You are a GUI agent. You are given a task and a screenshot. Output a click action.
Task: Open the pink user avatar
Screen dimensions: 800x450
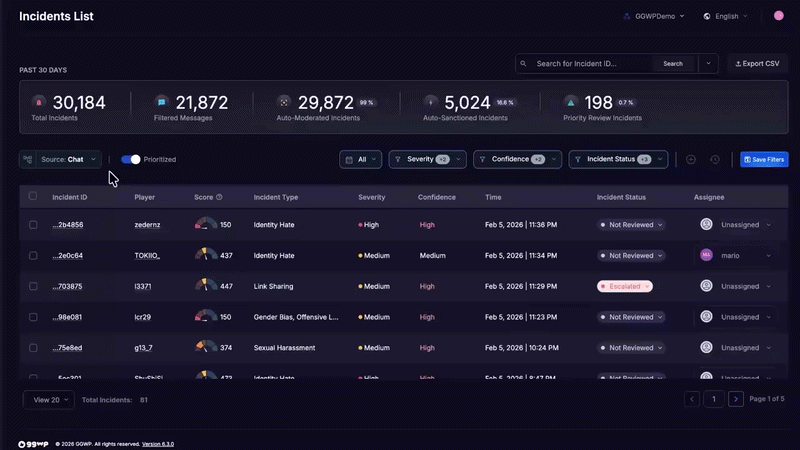coord(779,16)
